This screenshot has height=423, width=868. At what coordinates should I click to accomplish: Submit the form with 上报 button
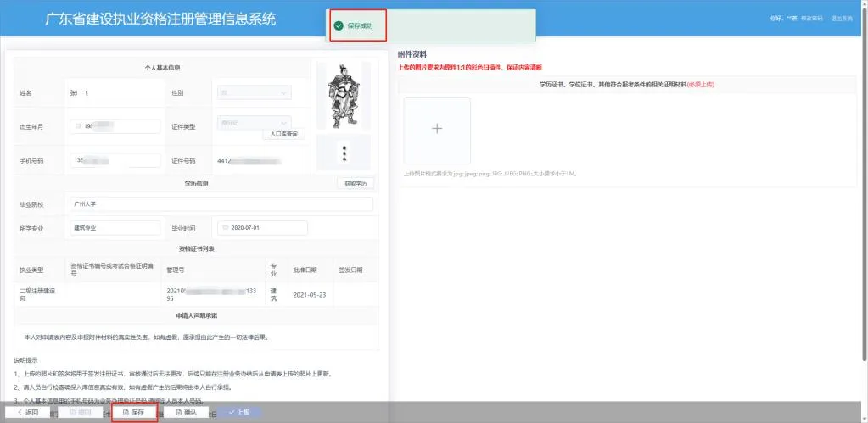click(238, 413)
